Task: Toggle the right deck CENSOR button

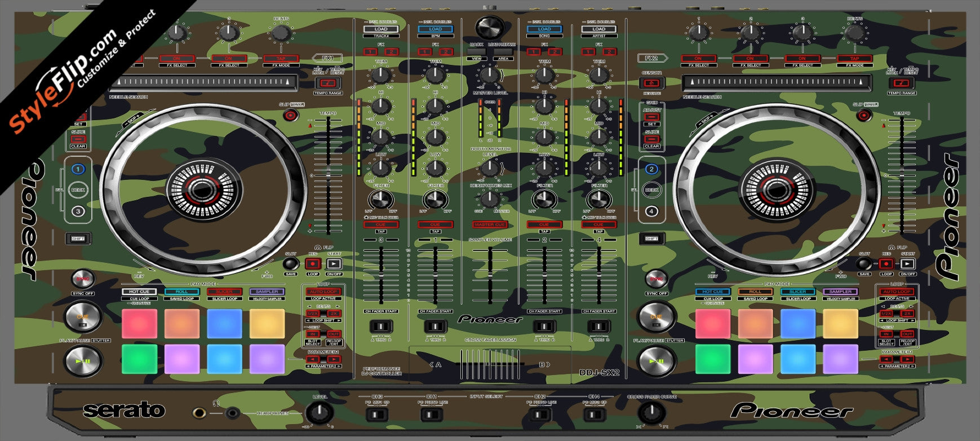Action: [652, 83]
